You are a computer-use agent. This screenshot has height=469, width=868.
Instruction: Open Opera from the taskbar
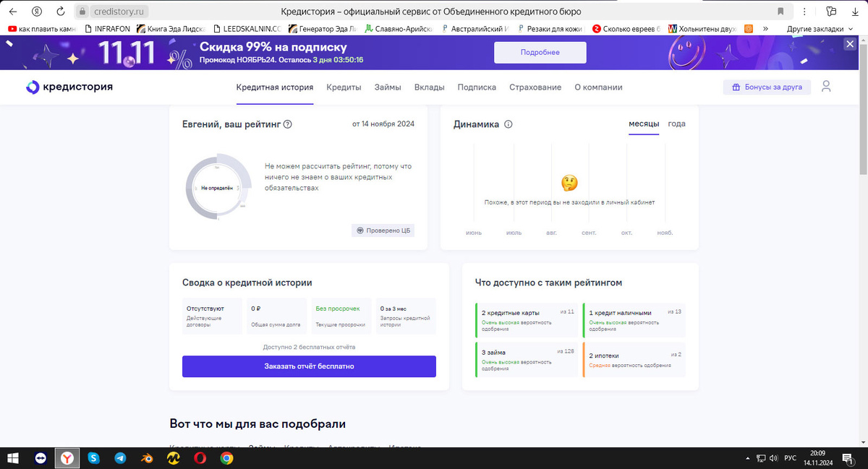point(200,458)
